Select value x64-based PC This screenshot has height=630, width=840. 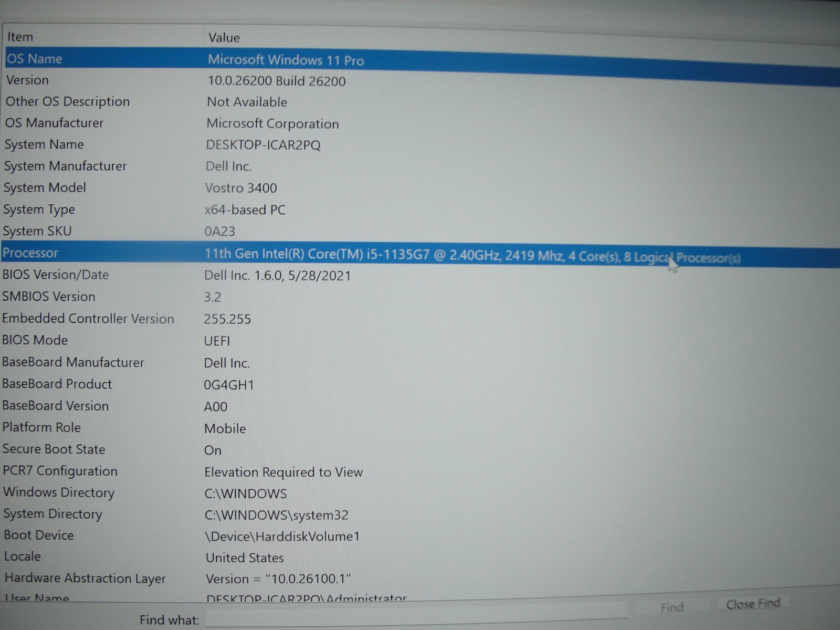coord(245,210)
